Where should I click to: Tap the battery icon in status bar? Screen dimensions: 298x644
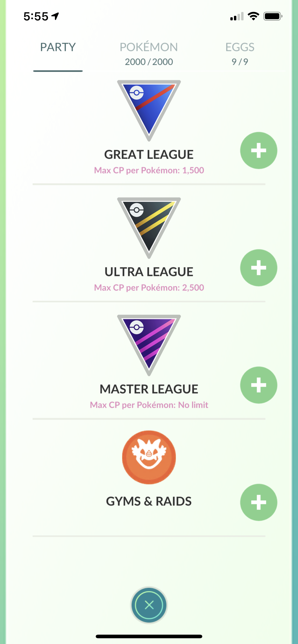pos(273,16)
